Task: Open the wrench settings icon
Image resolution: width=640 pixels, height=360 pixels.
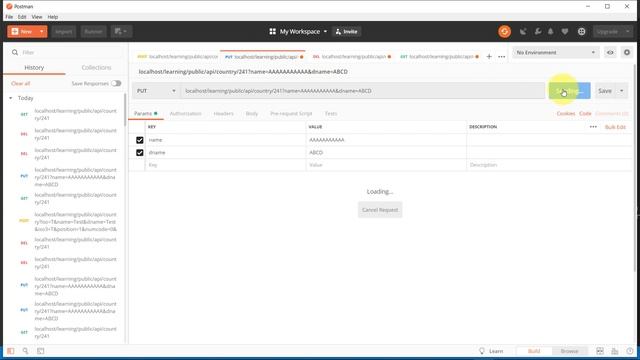Action: tap(538, 31)
